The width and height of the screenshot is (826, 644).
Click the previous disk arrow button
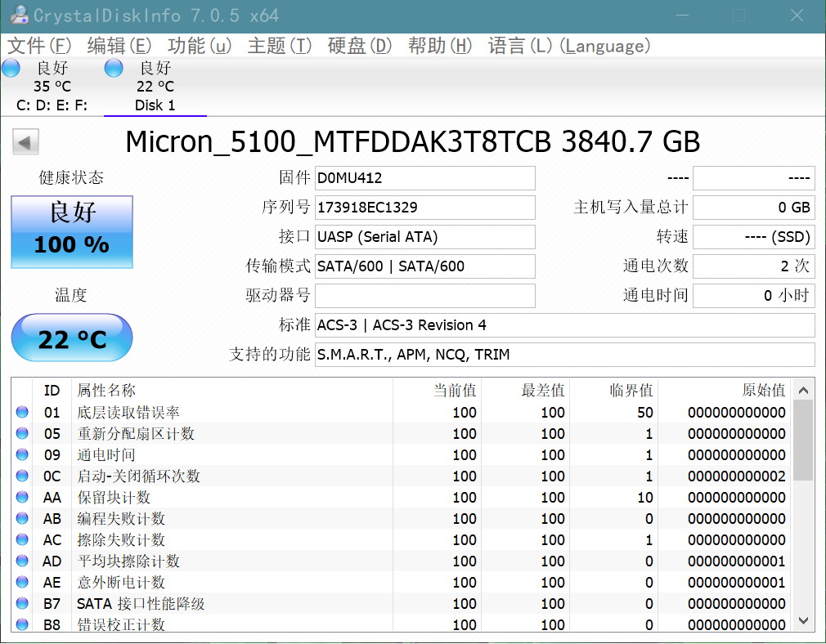[25, 142]
